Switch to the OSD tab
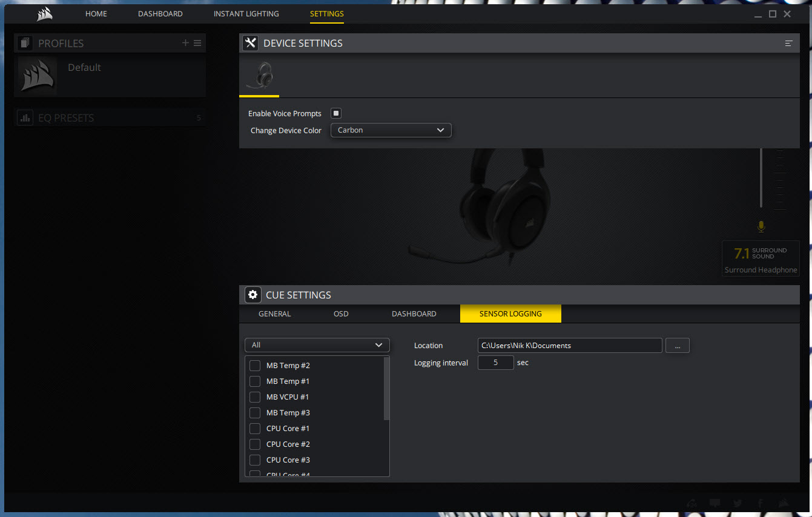Viewport: 812px width, 517px height. coord(341,314)
